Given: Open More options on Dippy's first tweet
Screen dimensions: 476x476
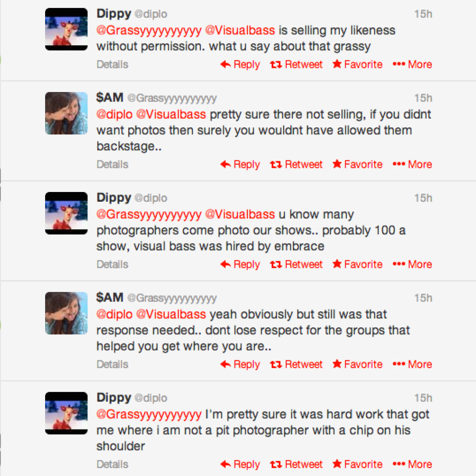Looking at the screenshot, I should [412, 65].
